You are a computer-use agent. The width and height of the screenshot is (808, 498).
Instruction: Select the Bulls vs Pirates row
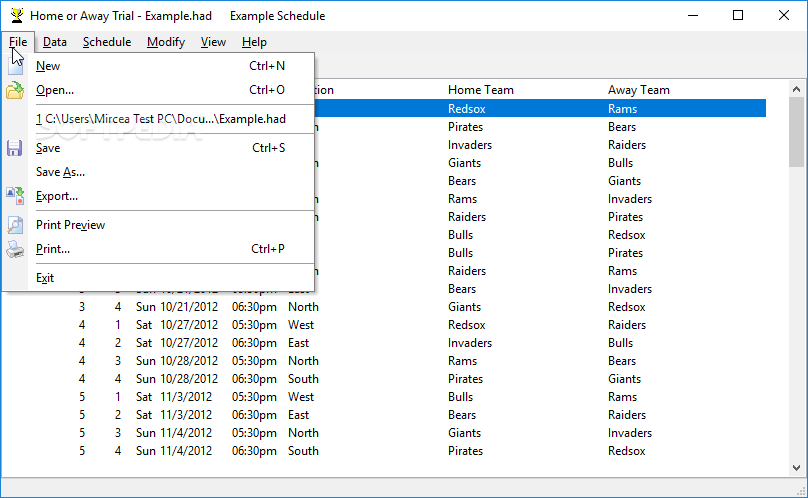pos(540,253)
